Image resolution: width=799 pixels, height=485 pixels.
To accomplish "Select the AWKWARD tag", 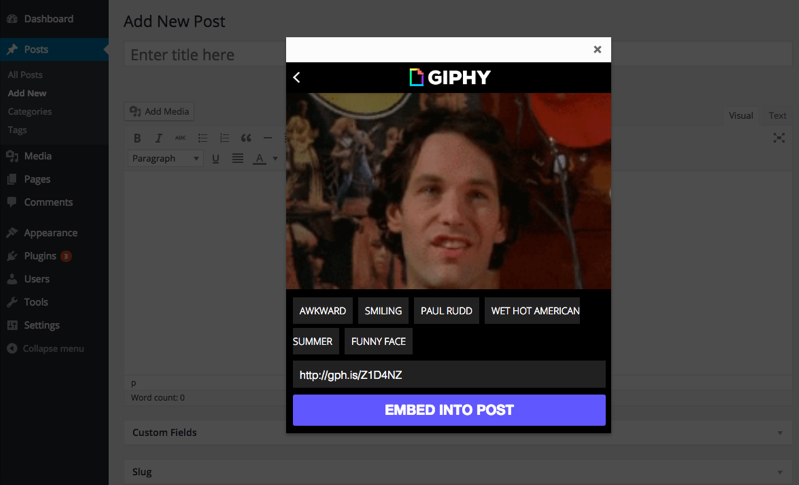I will (x=323, y=311).
